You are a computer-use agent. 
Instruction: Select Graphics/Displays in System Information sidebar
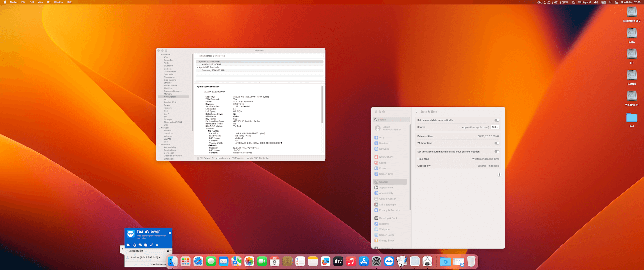(173, 91)
